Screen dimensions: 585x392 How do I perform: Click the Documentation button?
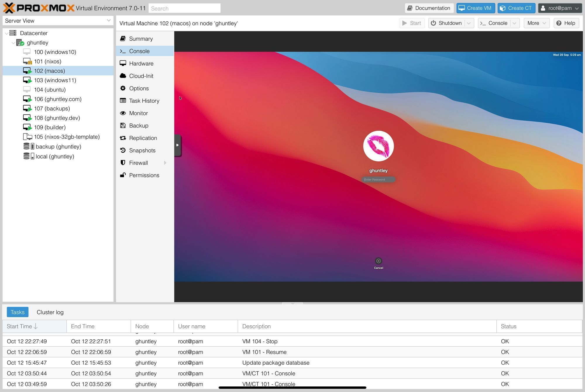click(x=429, y=8)
